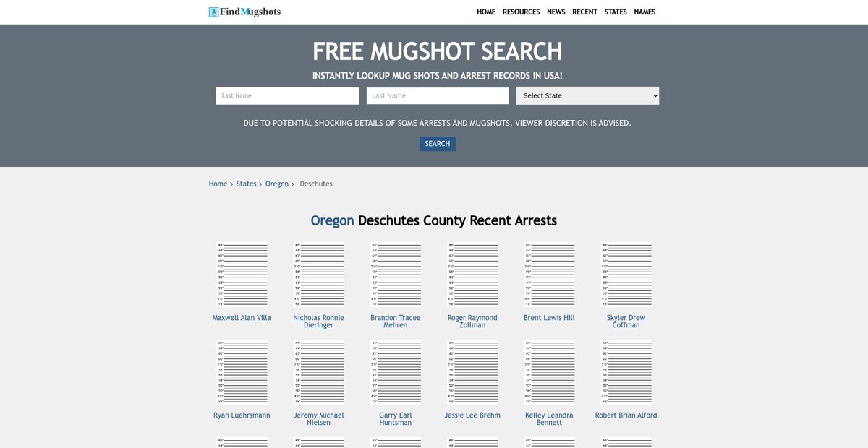Open the STATES menu item
This screenshot has width=868, height=448.
[616, 12]
